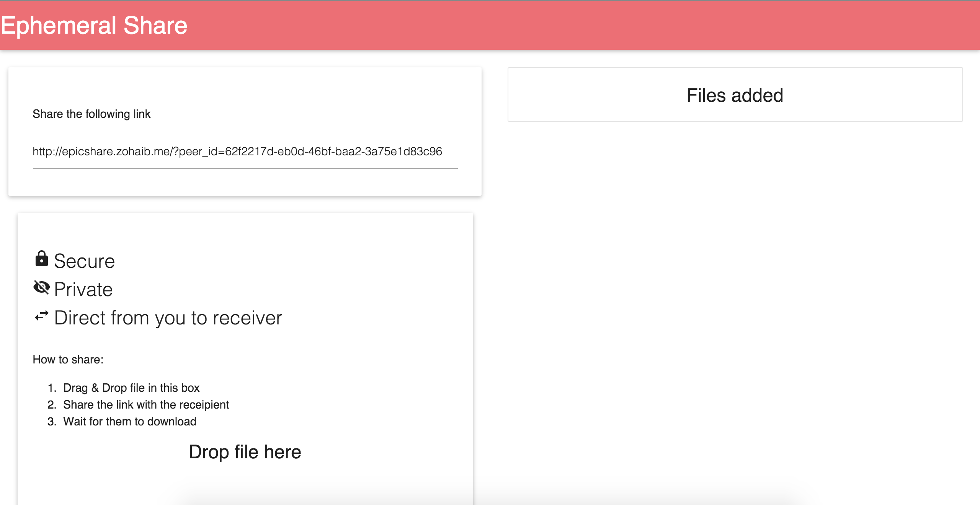Click the Private heading text
Image resolution: width=980 pixels, height=505 pixels.
tap(83, 290)
